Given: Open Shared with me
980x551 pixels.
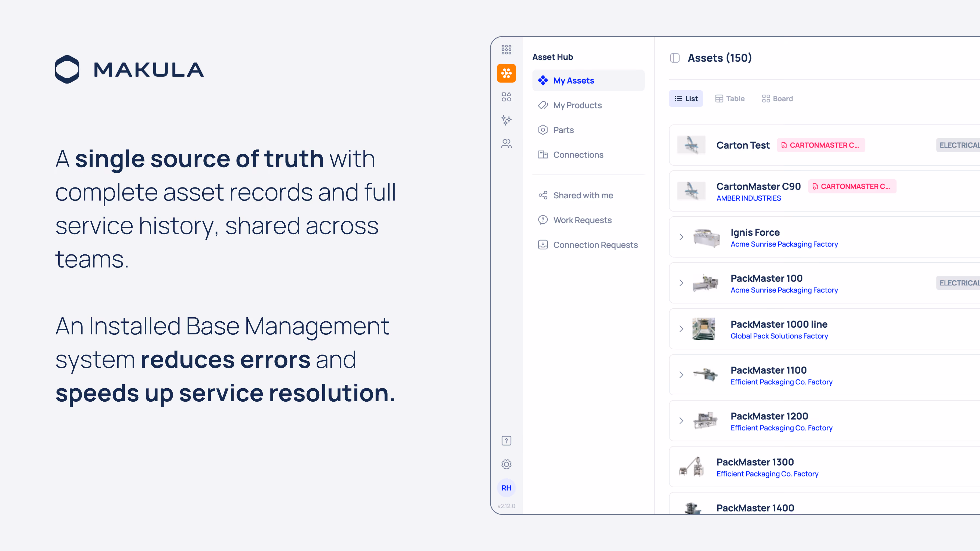Looking at the screenshot, I should pos(589,195).
